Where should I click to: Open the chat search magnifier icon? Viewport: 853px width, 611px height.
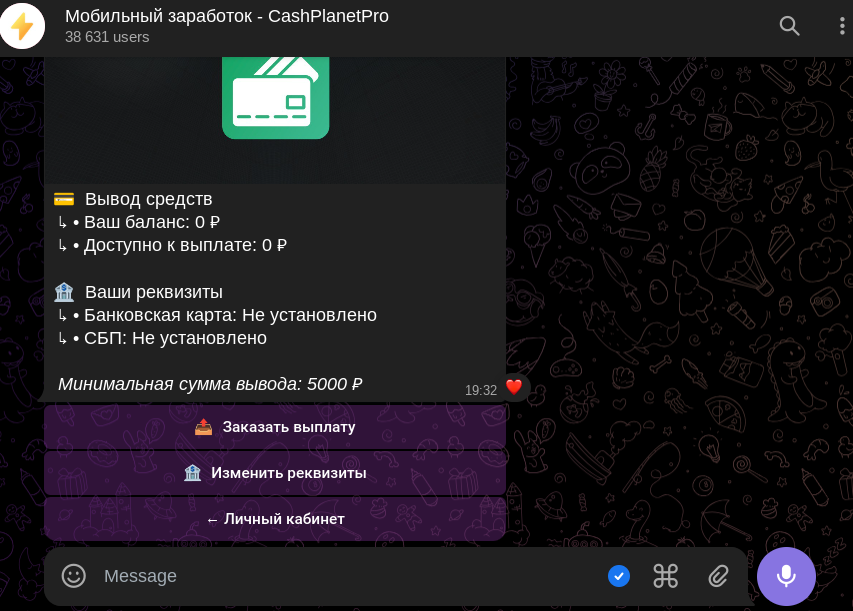click(x=789, y=26)
